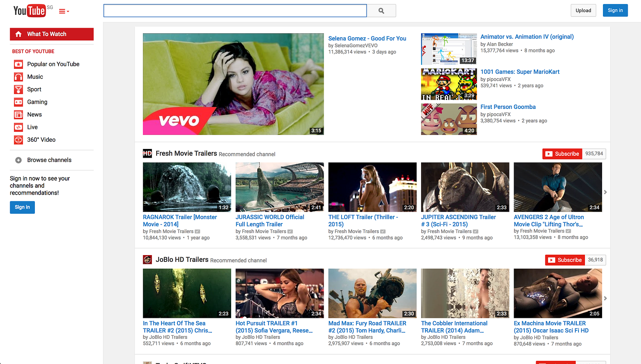Click the YouTube logo
The image size is (641, 364).
pyautogui.click(x=29, y=11)
